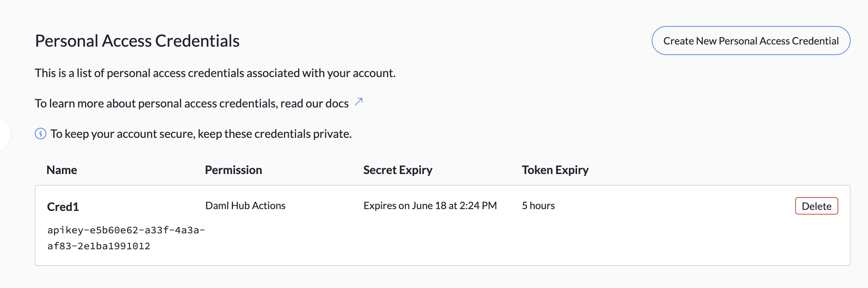The width and height of the screenshot is (868, 288).
Task: Click the Daml Hub Actions permission text
Action: tap(245, 206)
